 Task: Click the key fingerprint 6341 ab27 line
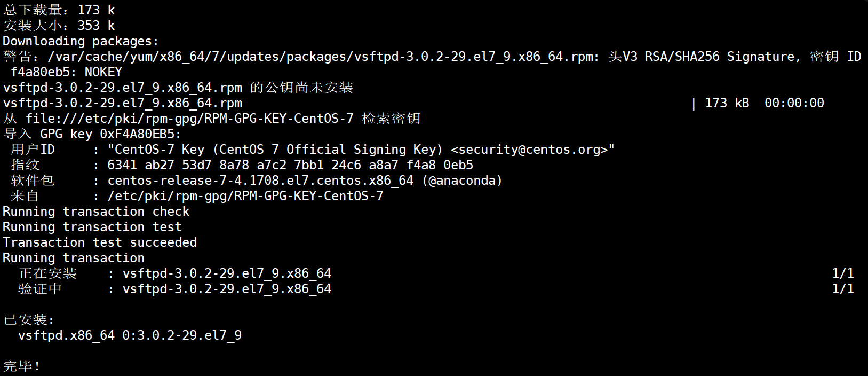click(x=290, y=165)
